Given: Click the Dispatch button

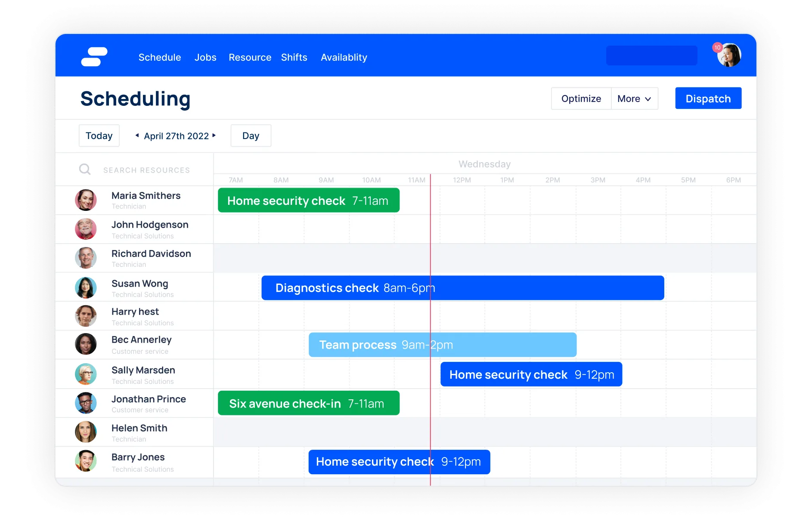Looking at the screenshot, I should pos(708,98).
